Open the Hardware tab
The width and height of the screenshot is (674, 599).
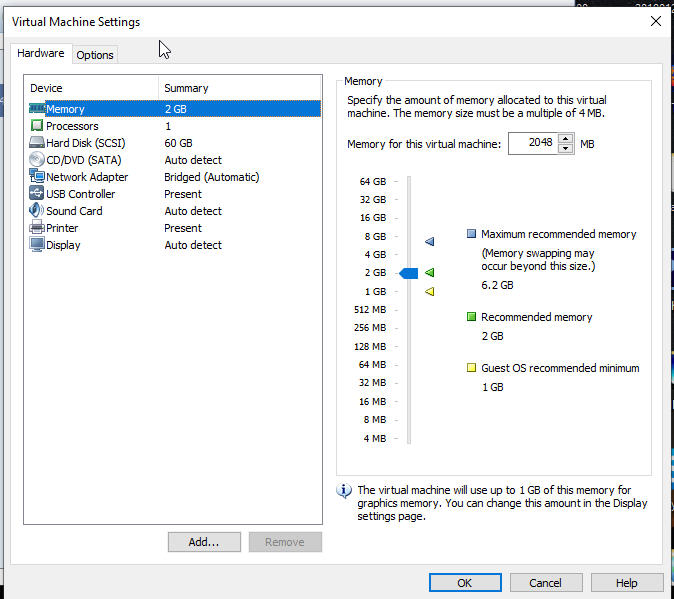pyautogui.click(x=41, y=54)
